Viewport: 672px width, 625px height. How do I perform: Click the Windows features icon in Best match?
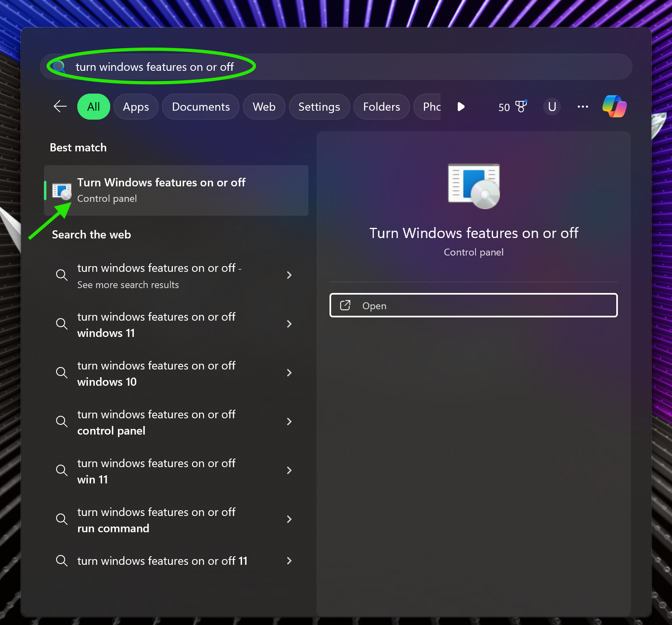coord(62,191)
